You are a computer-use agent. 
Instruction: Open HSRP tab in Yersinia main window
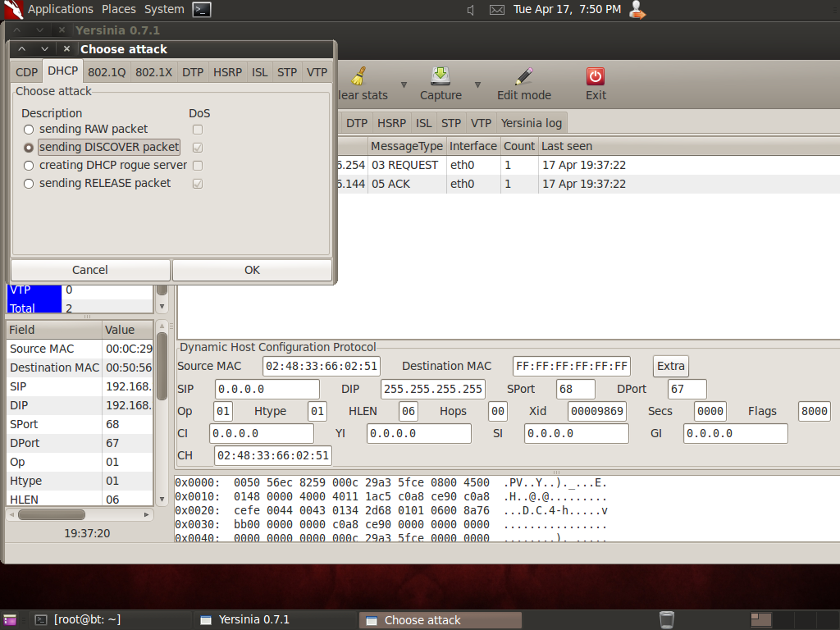pyautogui.click(x=391, y=123)
